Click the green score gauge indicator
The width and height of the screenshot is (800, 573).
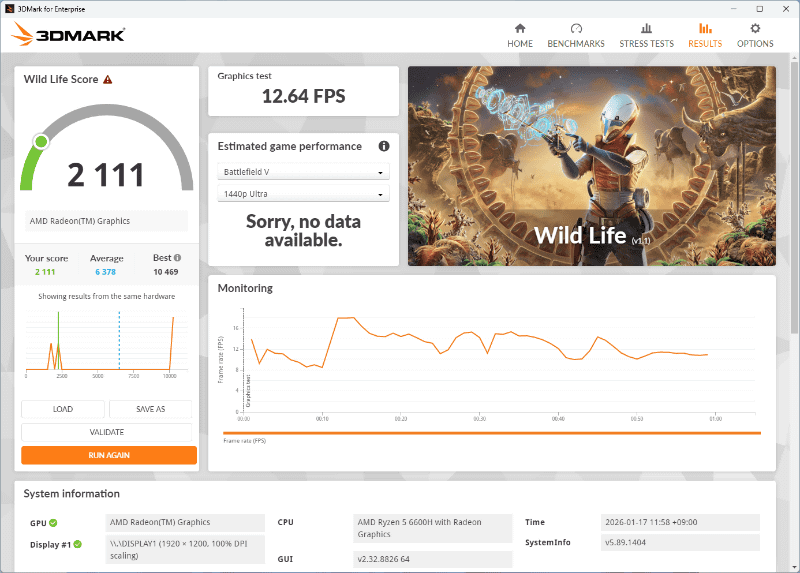pyautogui.click(x=41, y=141)
